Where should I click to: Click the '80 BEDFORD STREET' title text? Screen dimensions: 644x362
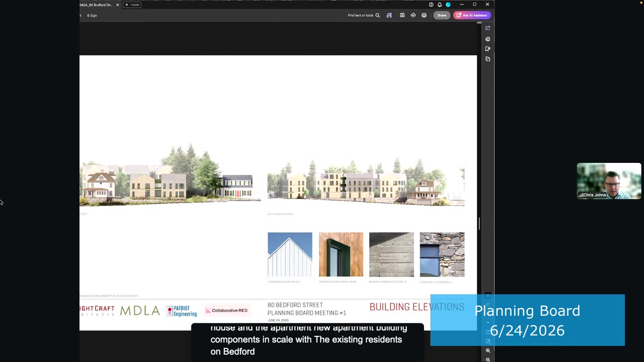pyautogui.click(x=295, y=305)
